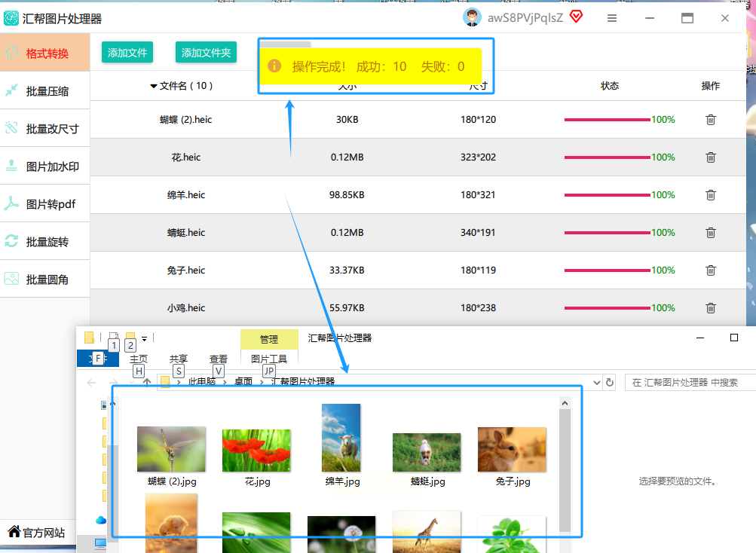Remove 绵羊.heic using its trash icon
This screenshot has height=553, width=756.
[x=711, y=195]
